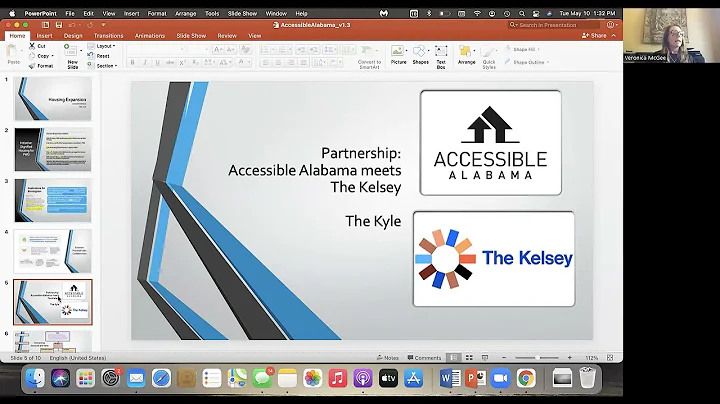Viewport: 720px width, 404px height.
Task: Select Normal view button in status bar
Action: click(x=453, y=358)
